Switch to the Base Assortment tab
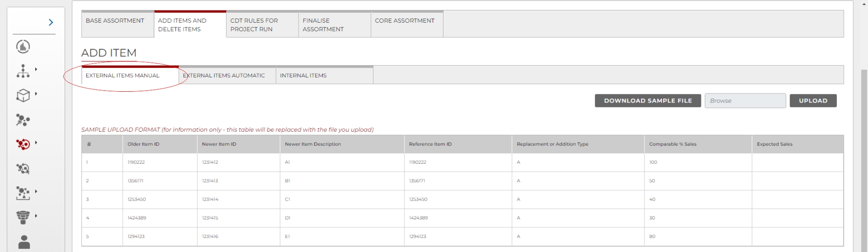868x252 pixels. click(115, 21)
